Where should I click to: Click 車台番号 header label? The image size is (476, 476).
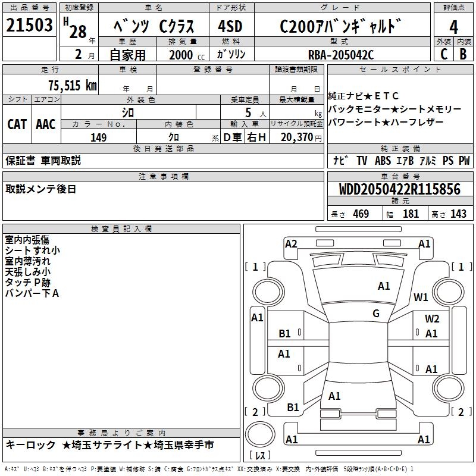click(400, 176)
